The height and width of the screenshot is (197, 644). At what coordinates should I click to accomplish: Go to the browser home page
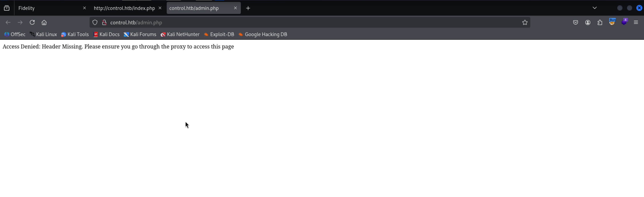click(44, 22)
